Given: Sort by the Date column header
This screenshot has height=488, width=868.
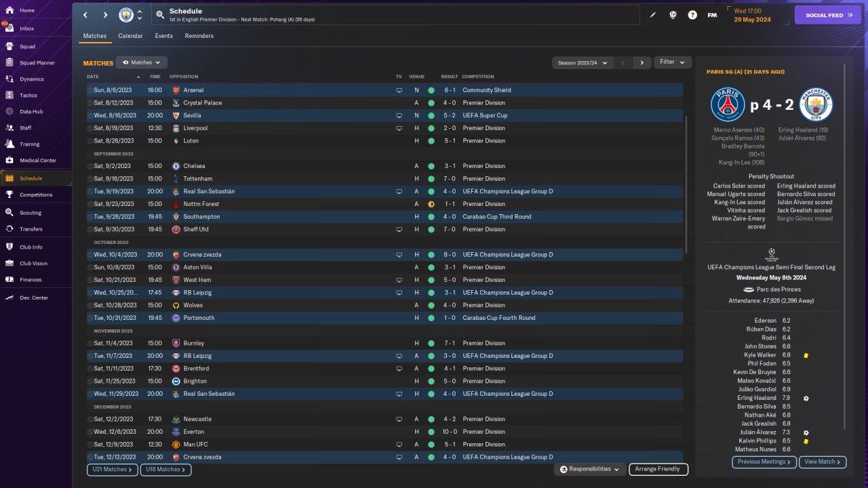Looking at the screenshot, I should [x=93, y=77].
